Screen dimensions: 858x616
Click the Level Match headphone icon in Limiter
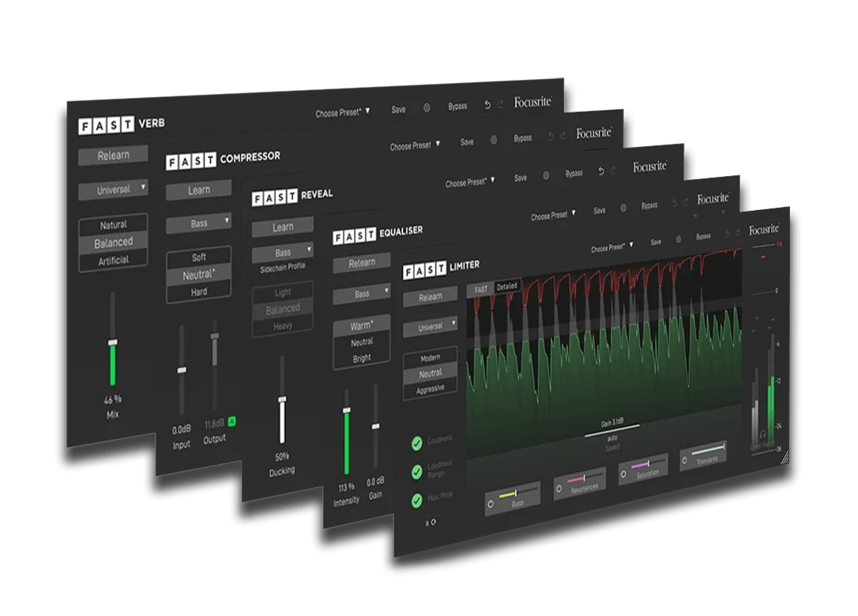[762, 434]
